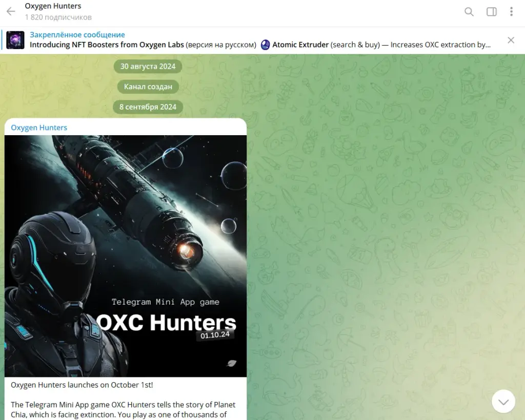Image resolution: width=525 pixels, height=420 pixels.
Task: Open the OXC Hunters post image
Action: 126,256
